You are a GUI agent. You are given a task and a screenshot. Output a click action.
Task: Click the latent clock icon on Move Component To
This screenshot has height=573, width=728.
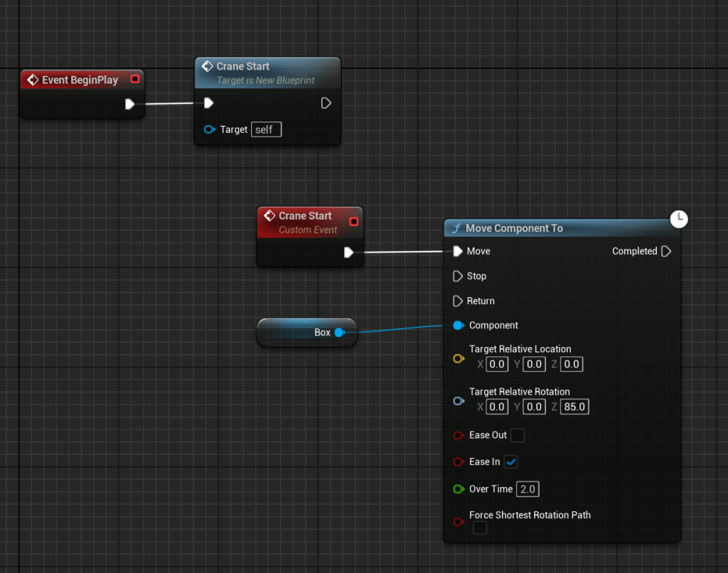click(679, 219)
